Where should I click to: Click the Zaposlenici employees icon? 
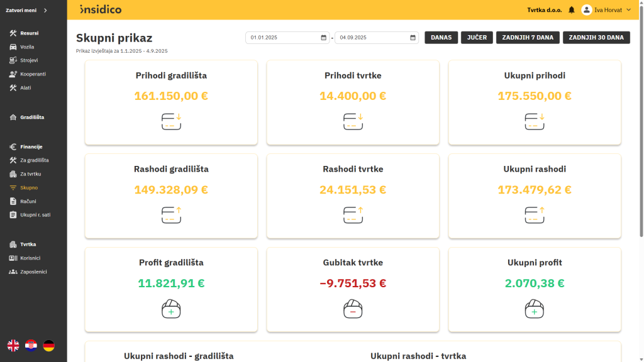(x=14, y=271)
